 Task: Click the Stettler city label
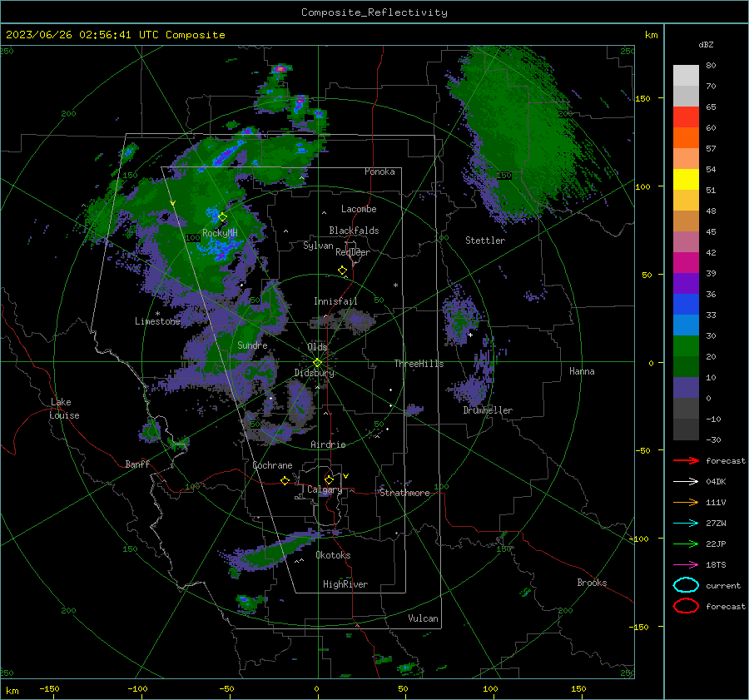point(485,241)
